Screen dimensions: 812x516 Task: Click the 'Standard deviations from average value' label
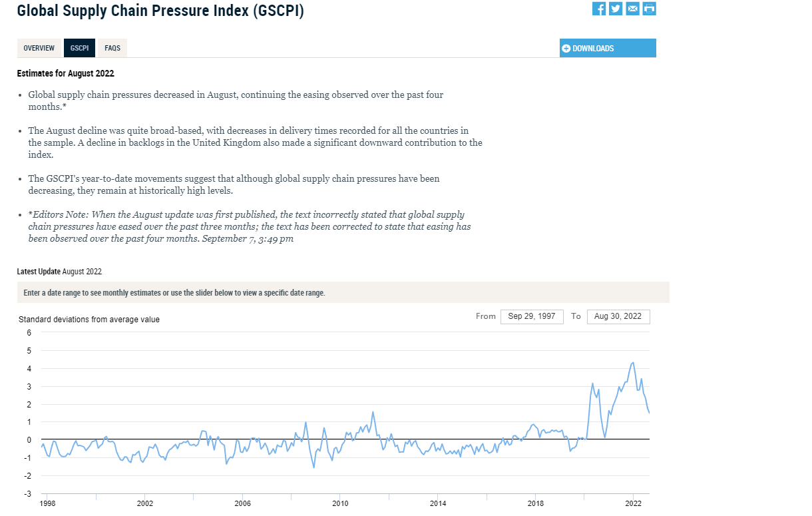click(89, 320)
